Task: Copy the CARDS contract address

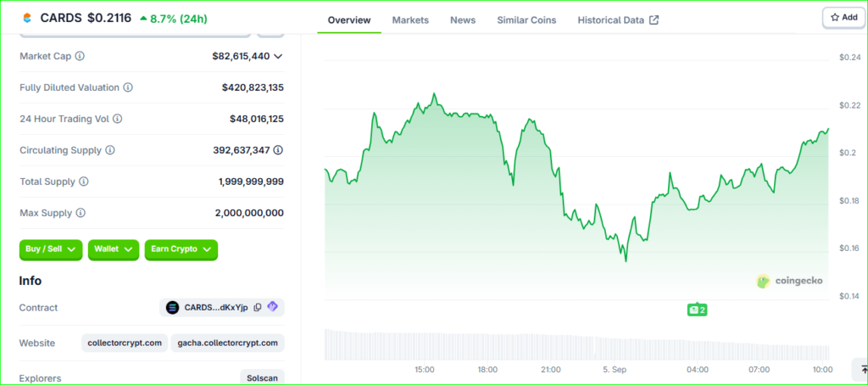Action: [258, 308]
